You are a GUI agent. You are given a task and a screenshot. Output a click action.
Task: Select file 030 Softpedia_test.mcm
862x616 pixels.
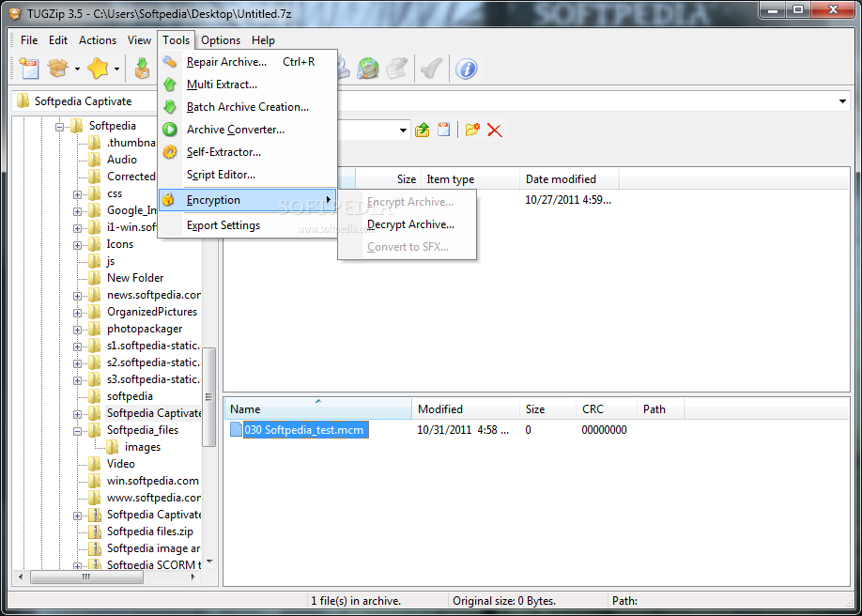[306, 429]
